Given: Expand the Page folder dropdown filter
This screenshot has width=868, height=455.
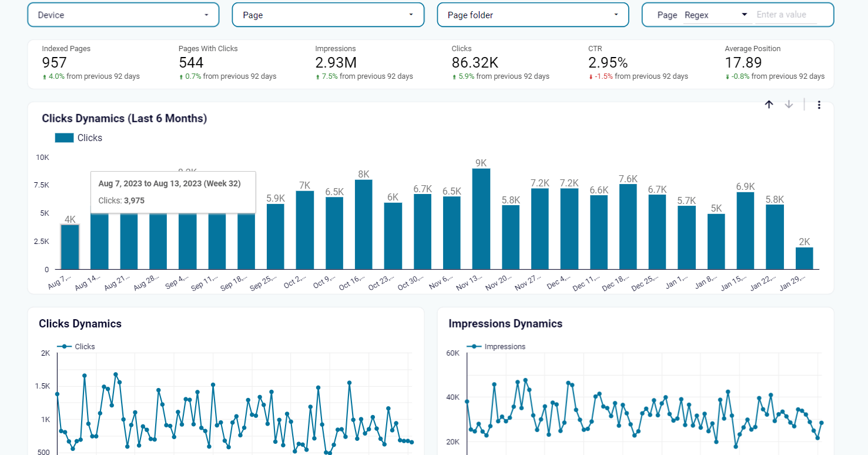Looking at the screenshot, I should point(533,15).
